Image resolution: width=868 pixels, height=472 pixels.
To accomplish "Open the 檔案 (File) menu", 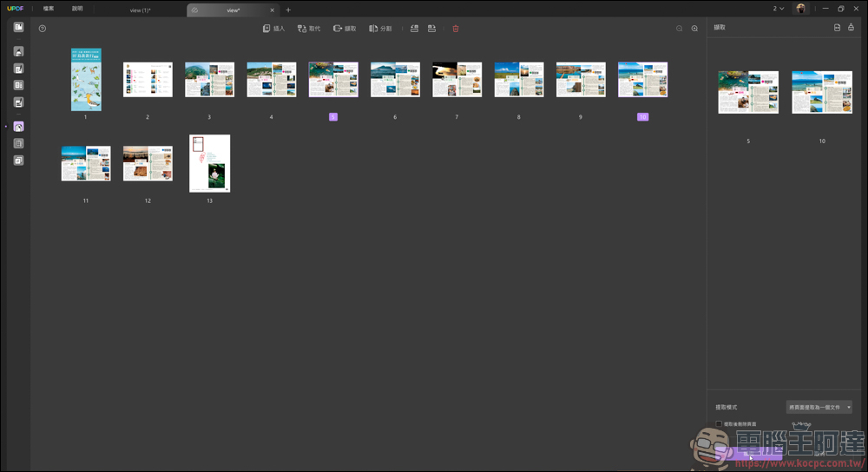I will pos(49,9).
